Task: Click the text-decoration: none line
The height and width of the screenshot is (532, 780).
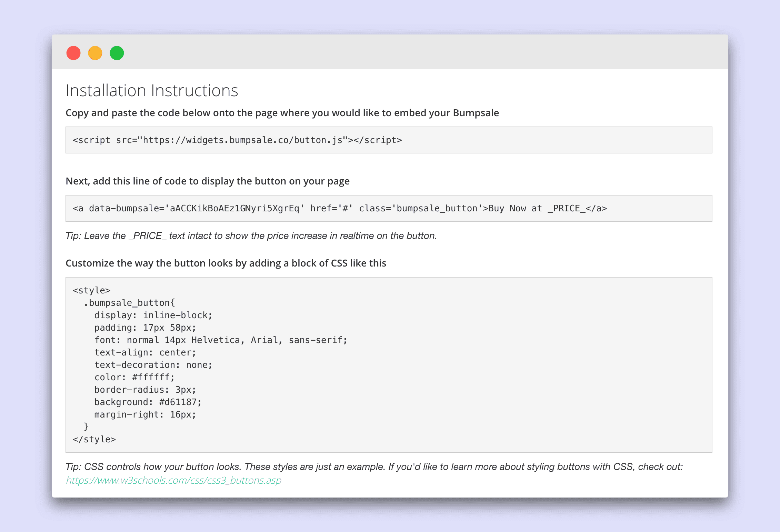Action: (x=153, y=365)
